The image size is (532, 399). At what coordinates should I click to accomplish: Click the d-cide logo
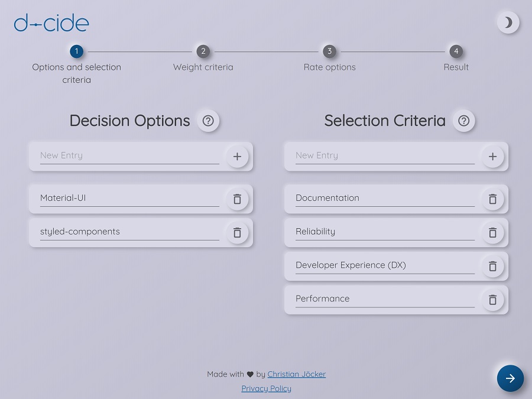click(51, 23)
